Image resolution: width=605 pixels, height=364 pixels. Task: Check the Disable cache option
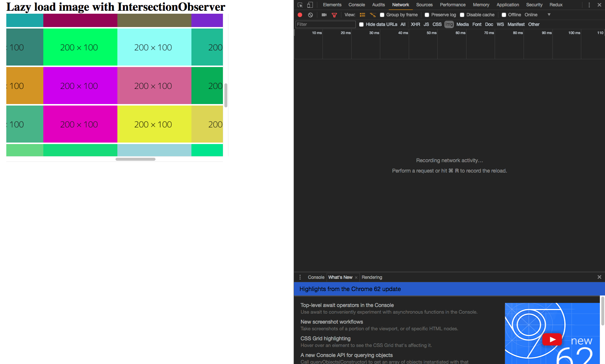462,15
